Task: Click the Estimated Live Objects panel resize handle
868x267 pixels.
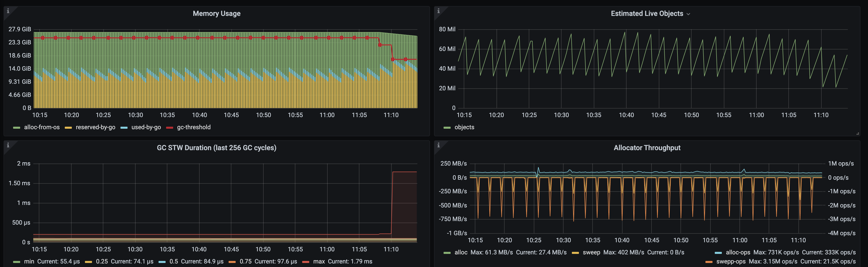Action: [858, 134]
